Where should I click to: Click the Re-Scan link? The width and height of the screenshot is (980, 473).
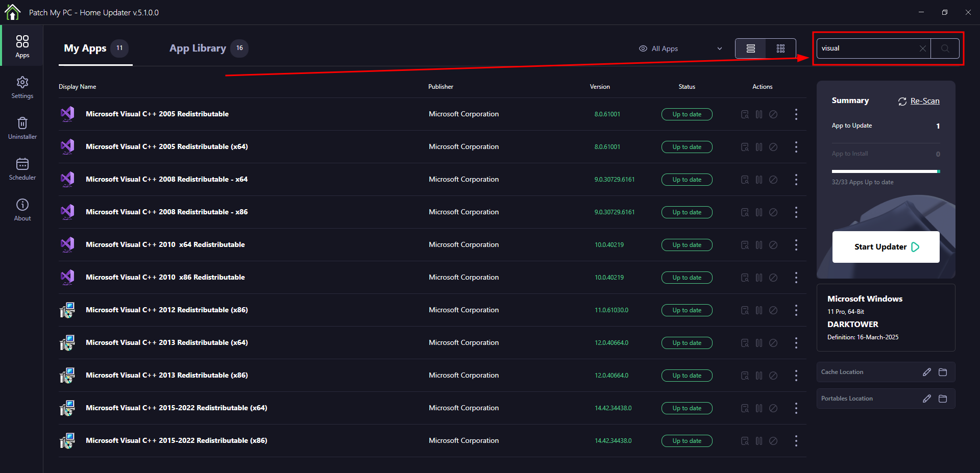(924, 101)
